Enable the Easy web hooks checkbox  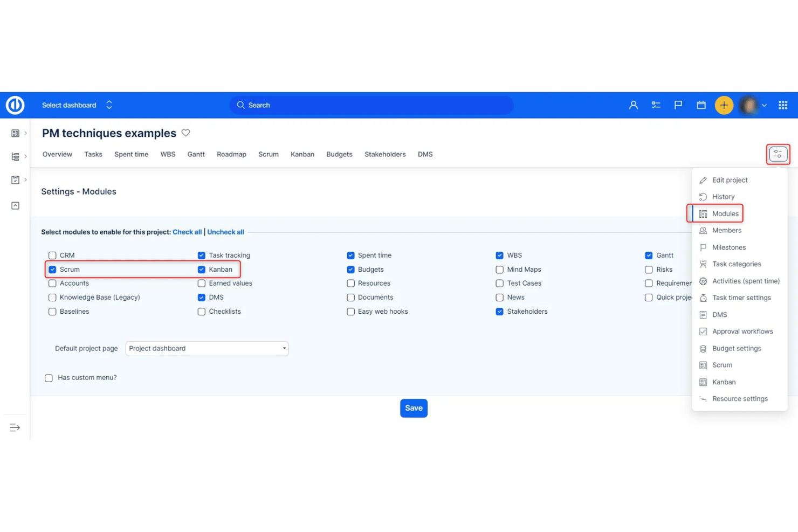click(x=350, y=312)
